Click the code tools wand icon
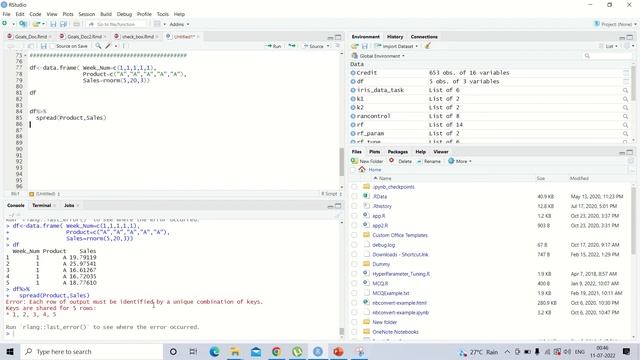The width and height of the screenshot is (640, 360). [108, 46]
